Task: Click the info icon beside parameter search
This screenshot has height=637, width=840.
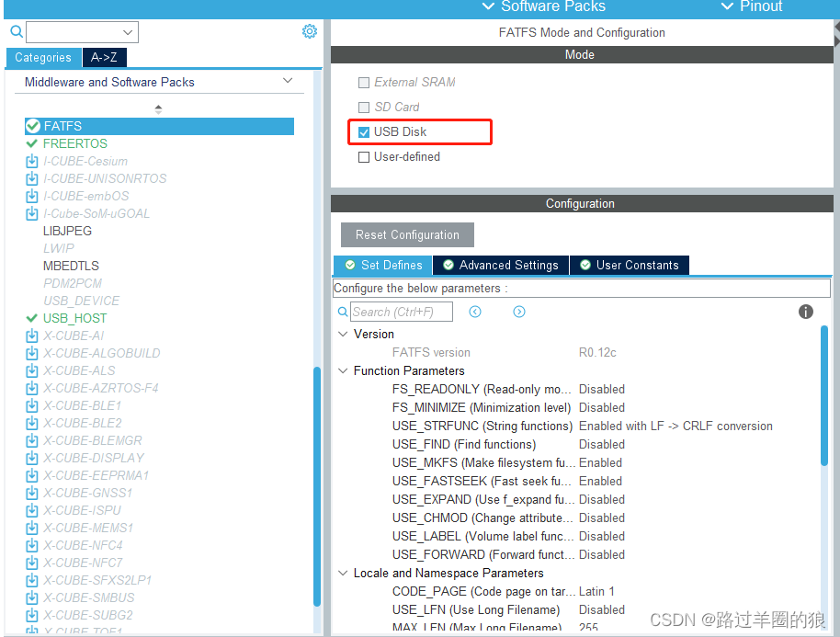Action: (x=806, y=312)
